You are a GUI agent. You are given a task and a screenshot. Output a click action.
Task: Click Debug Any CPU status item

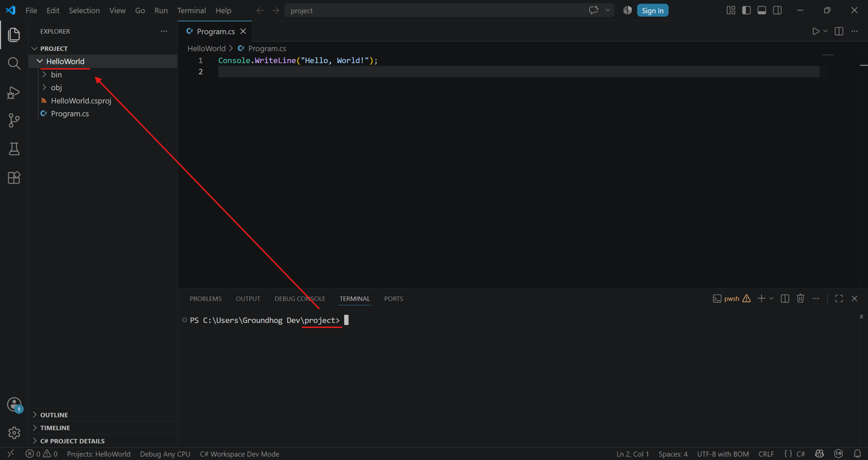[165, 454]
